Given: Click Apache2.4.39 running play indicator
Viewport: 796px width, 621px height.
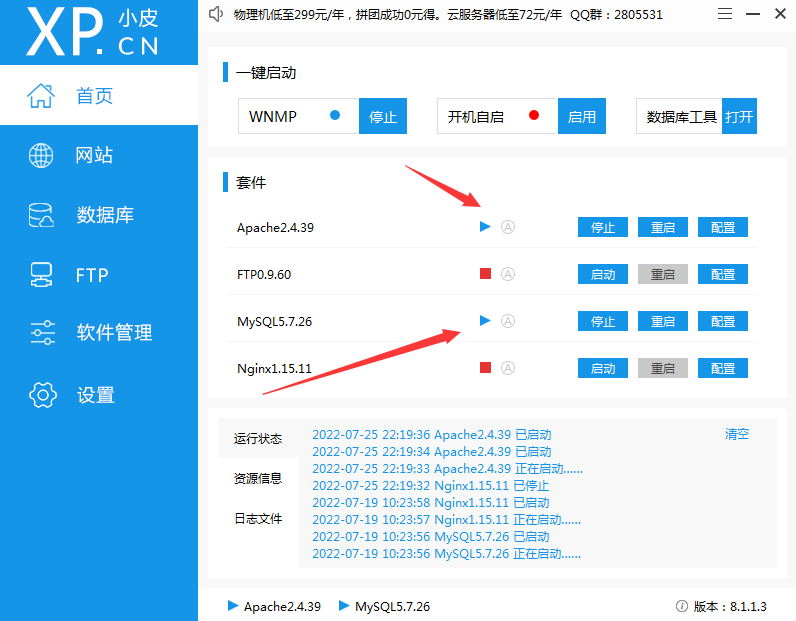Looking at the screenshot, I should coord(485,226).
